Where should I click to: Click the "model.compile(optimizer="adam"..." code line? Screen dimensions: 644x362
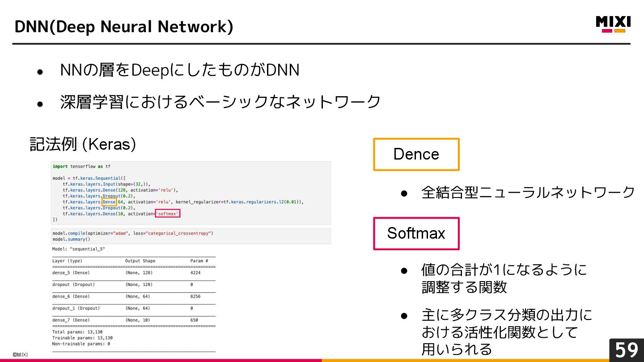tap(133, 233)
